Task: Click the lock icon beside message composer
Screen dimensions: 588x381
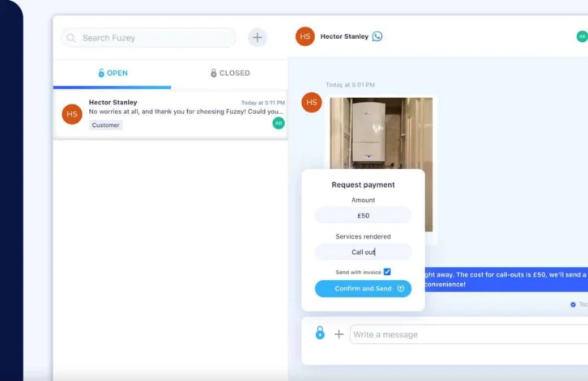Action: [x=320, y=333]
